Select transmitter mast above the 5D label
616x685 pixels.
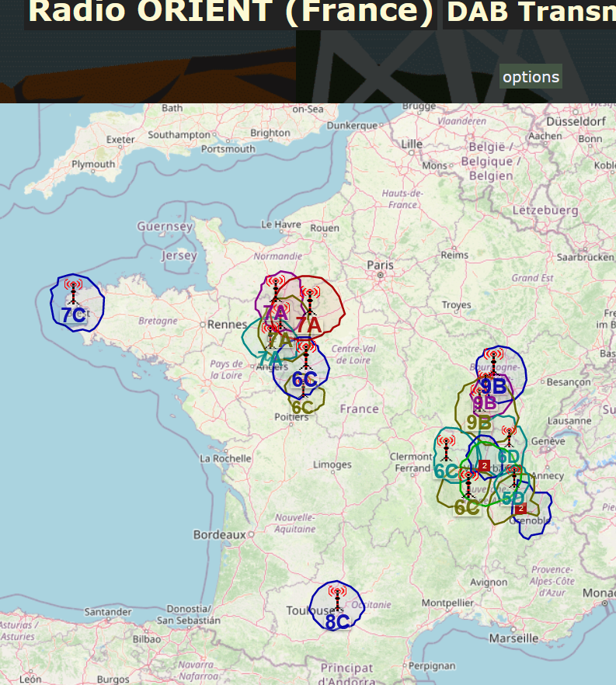[515, 476]
